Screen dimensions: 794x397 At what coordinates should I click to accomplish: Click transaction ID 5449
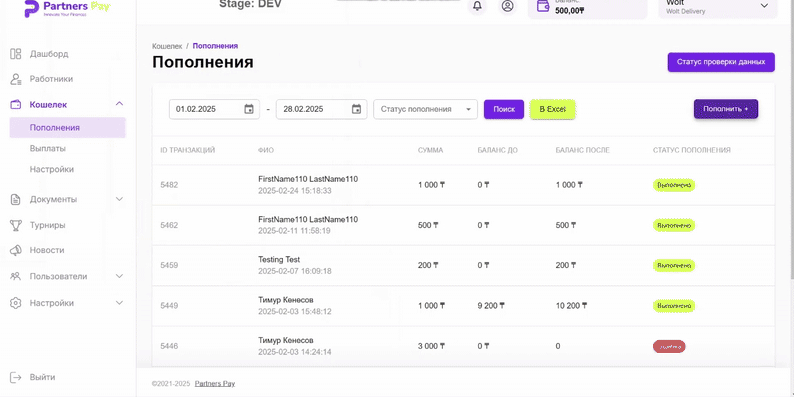pos(169,306)
